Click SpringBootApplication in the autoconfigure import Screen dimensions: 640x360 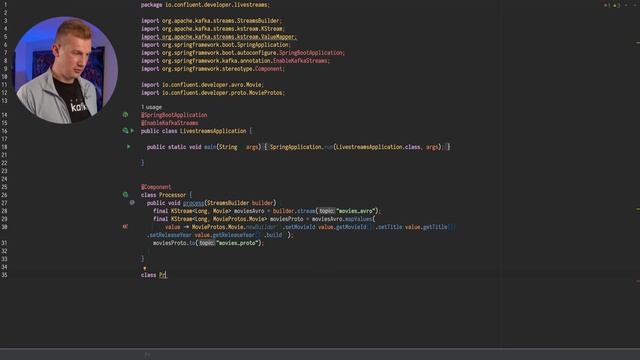311,53
